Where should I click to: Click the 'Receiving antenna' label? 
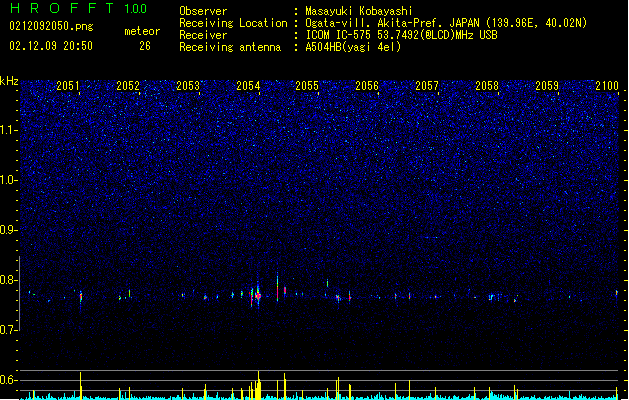tap(230, 47)
